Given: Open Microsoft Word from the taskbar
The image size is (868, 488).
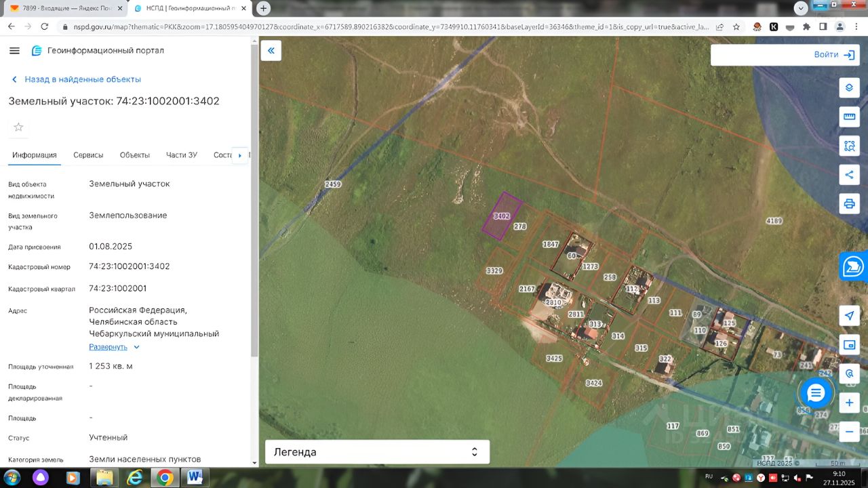Looking at the screenshot, I should coord(195,477).
